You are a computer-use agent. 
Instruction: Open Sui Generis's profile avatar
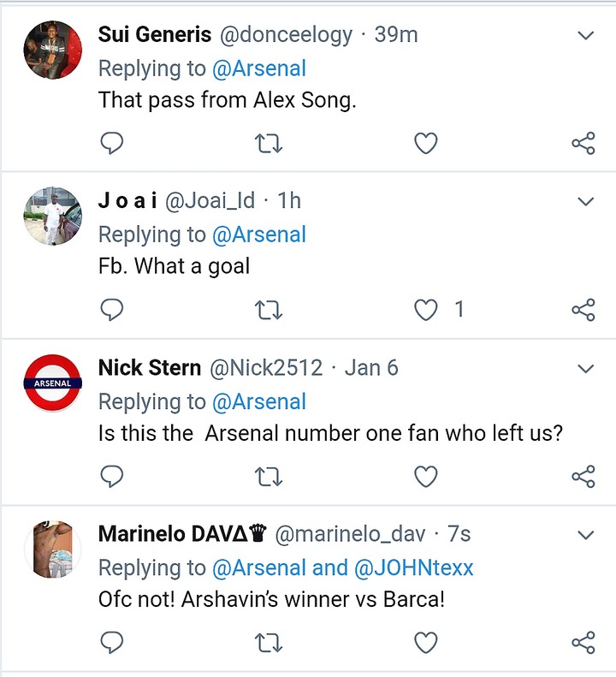point(52,50)
